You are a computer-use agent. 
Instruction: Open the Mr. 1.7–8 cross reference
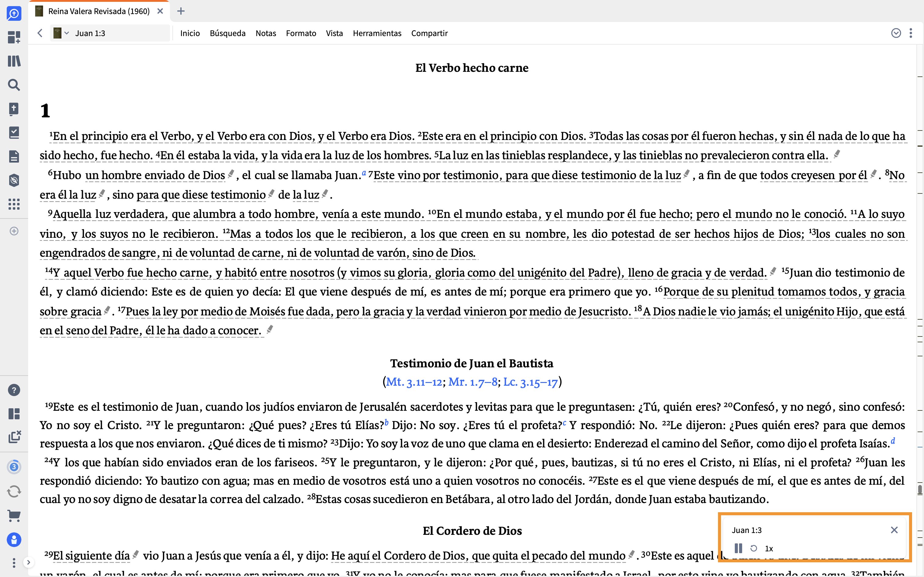pyautogui.click(x=473, y=382)
